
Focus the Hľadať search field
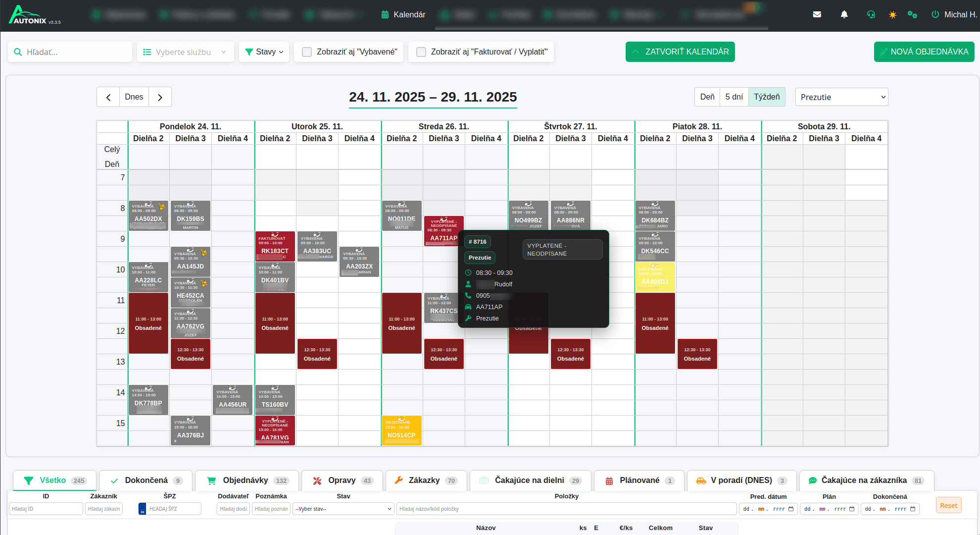click(74, 52)
